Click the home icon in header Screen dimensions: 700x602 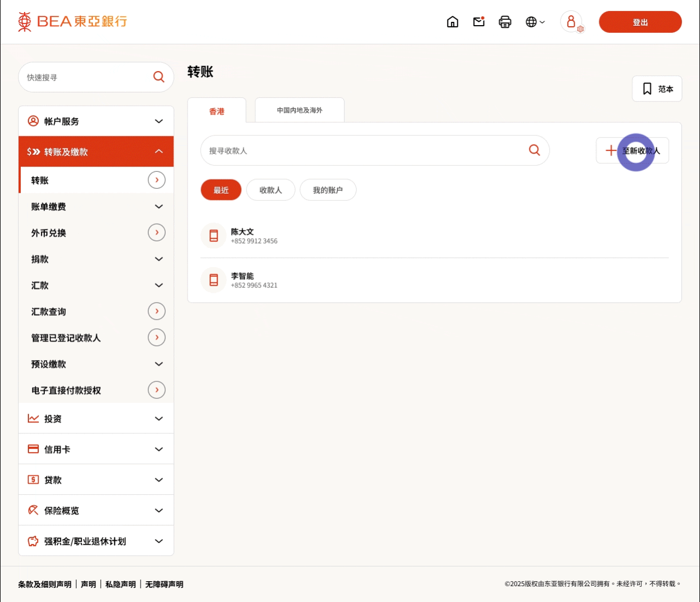452,22
